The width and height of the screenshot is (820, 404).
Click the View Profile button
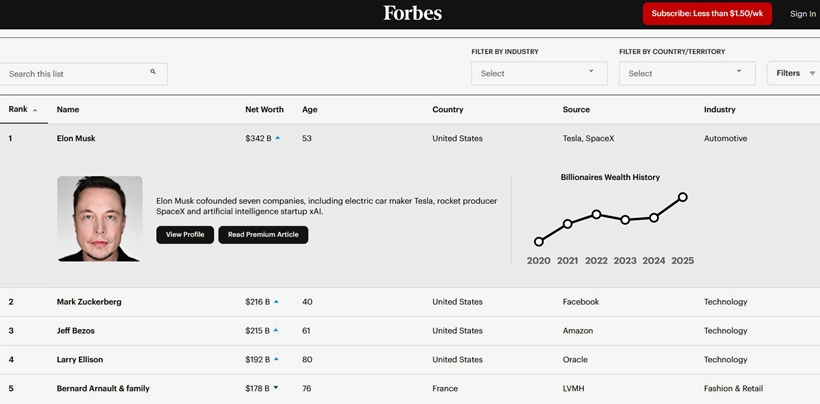pos(185,235)
